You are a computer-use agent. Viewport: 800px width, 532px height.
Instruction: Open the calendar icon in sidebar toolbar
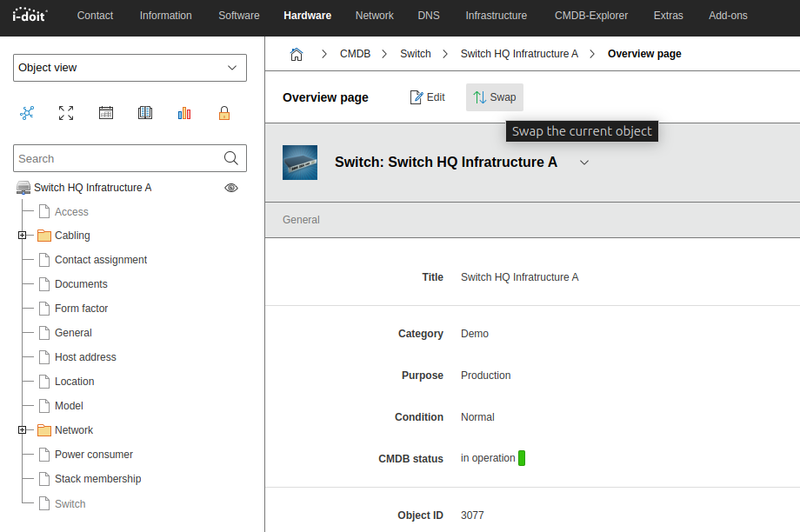[106, 113]
